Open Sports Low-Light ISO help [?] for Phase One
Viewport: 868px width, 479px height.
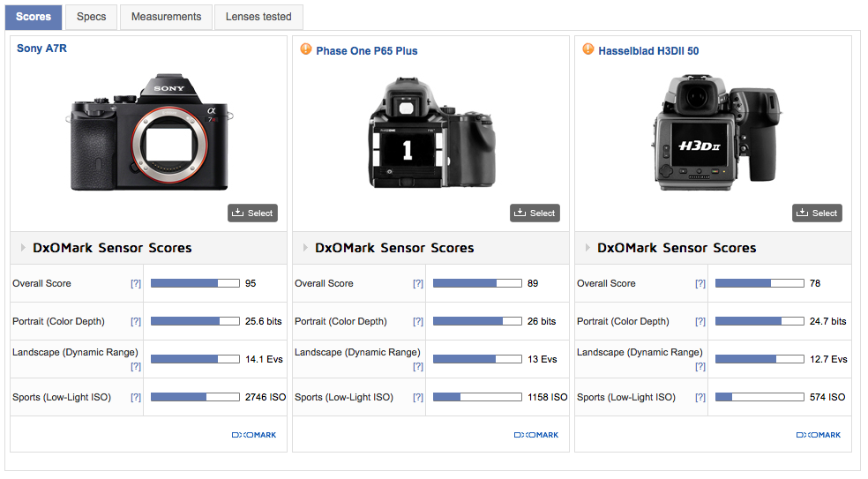(x=418, y=398)
